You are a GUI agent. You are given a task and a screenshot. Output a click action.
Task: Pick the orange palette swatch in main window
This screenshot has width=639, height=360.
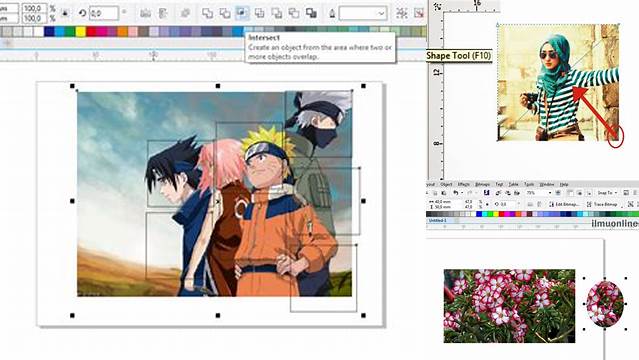click(123, 31)
